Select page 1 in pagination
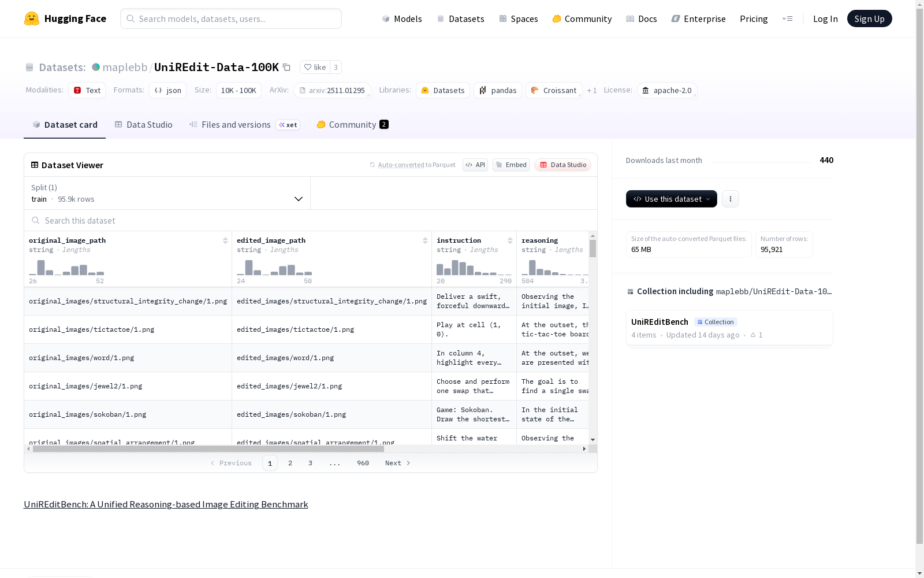 pyautogui.click(x=270, y=463)
